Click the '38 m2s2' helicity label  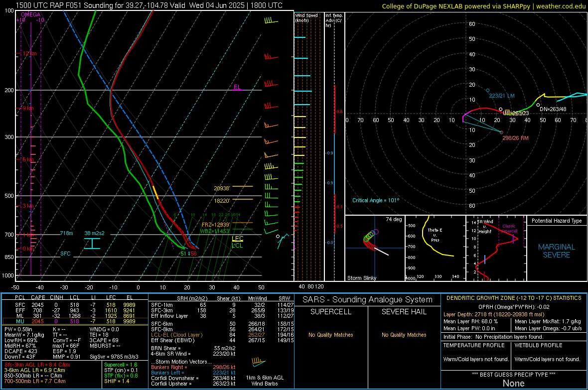(x=95, y=233)
